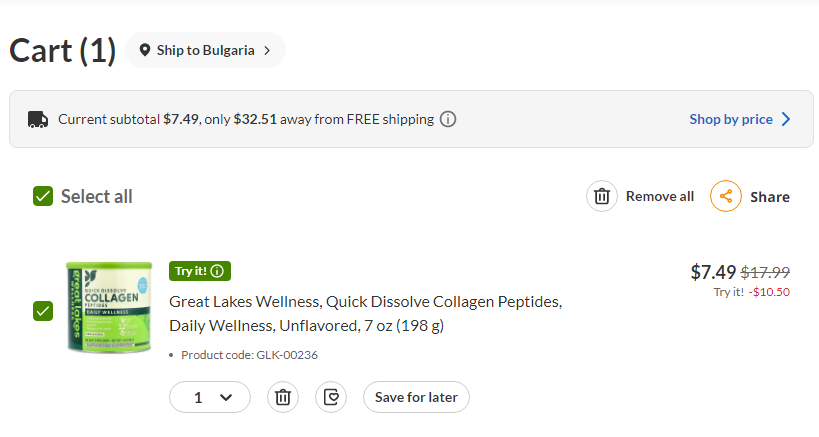Open the Shop by price link
This screenshot has height=437, width=819.
point(731,119)
